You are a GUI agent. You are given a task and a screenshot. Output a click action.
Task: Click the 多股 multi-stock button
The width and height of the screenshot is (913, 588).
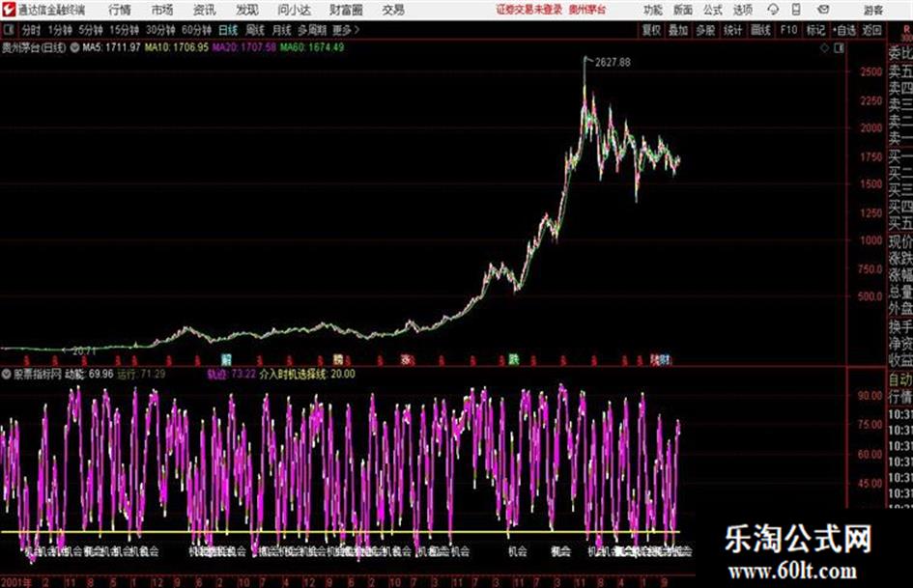coord(705,30)
